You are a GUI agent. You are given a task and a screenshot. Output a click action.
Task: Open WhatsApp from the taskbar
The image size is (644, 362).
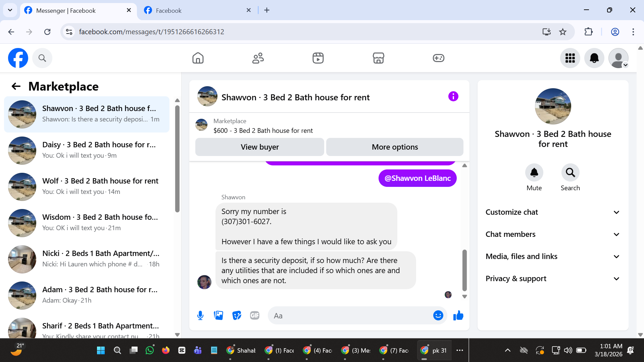pos(149,350)
